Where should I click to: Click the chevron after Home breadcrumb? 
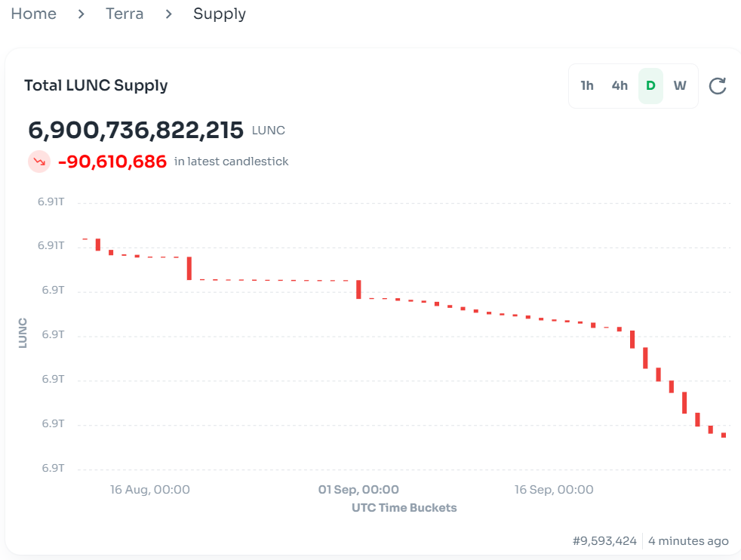coord(81,14)
